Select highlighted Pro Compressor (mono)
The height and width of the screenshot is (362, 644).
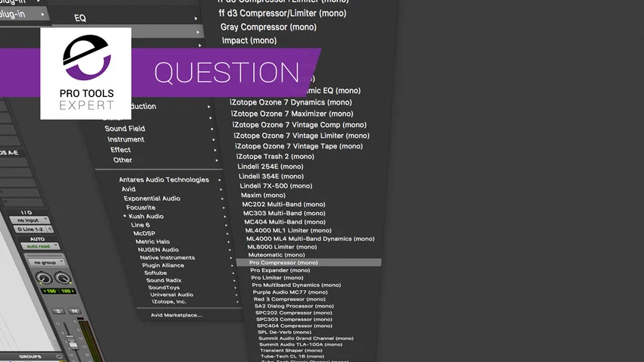coord(309,263)
